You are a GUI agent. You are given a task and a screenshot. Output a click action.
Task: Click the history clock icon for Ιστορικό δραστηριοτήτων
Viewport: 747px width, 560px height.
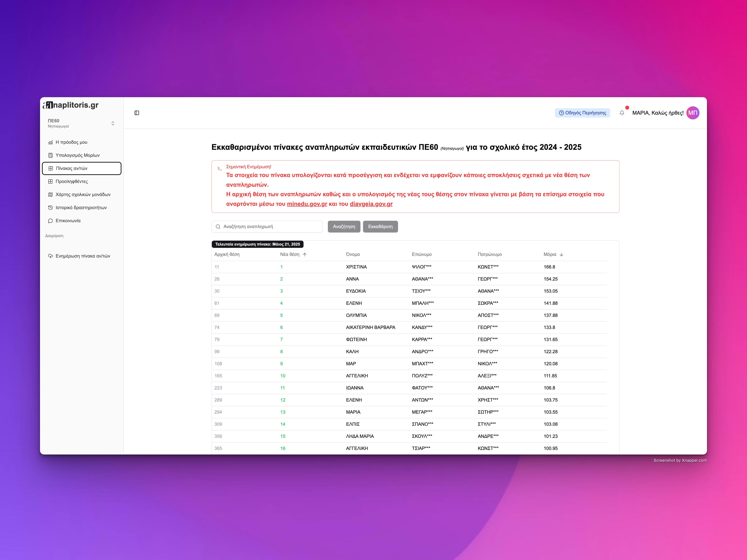[x=51, y=207]
